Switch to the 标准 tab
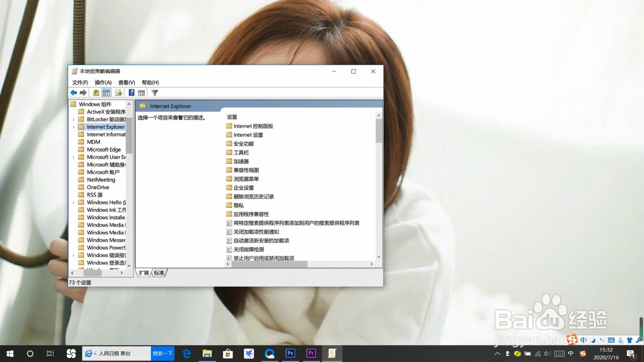Image resolution: width=644 pixels, height=362 pixels. tap(159, 273)
